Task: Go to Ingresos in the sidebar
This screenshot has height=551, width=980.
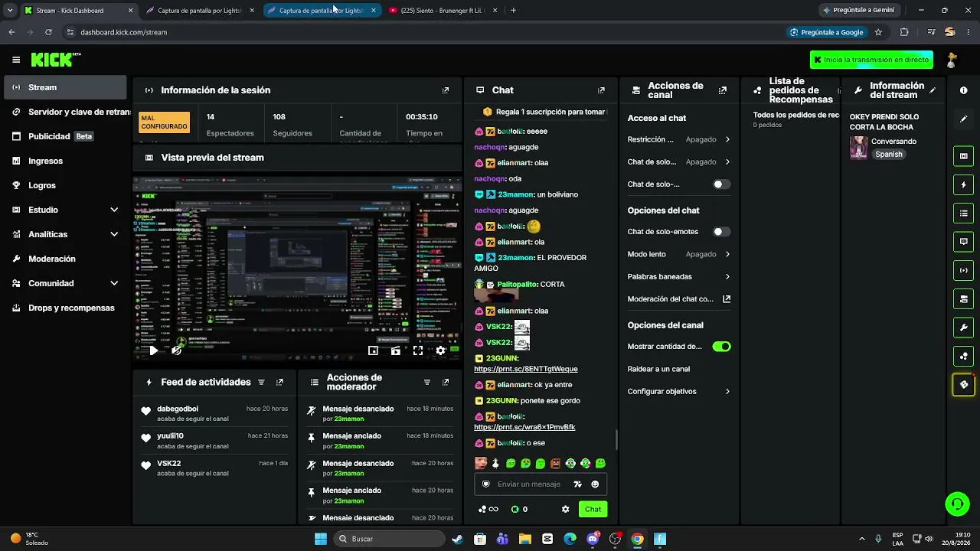Action: [x=65, y=161]
